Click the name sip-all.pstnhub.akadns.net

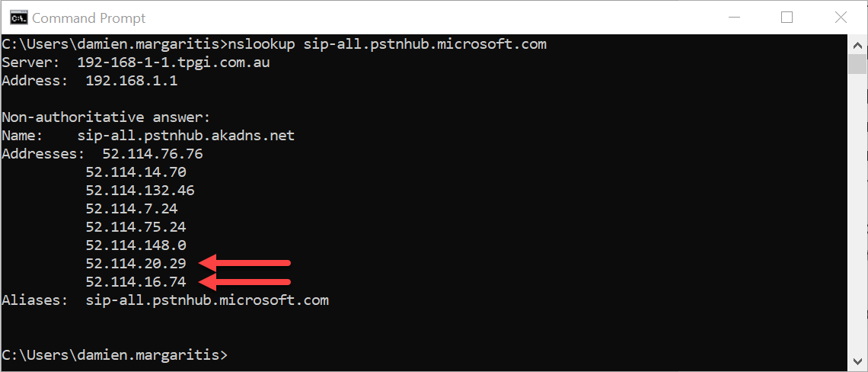pos(186,136)
